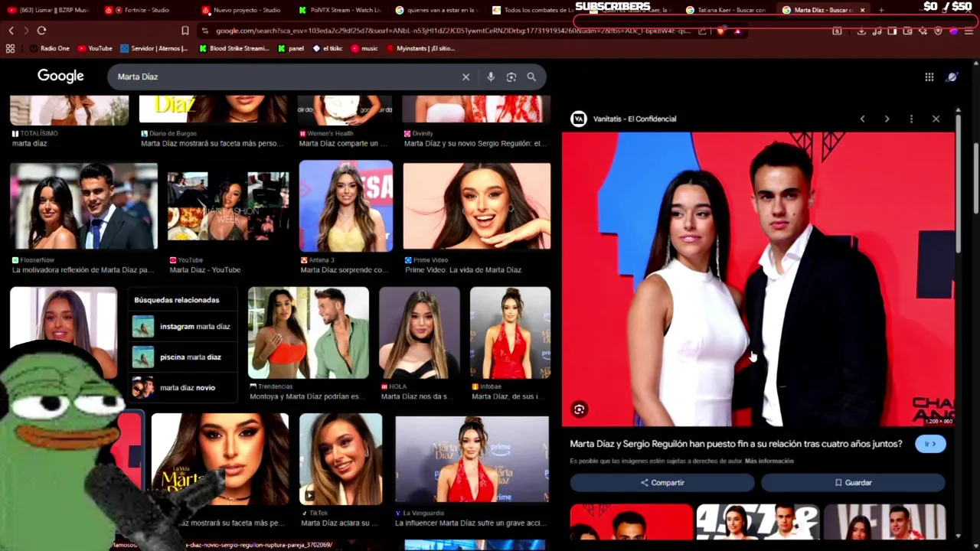Viewport: 980px width, 551px height.
Task: Open the Antena 3 yellow dress thumbnail
Action: (346, 206)
